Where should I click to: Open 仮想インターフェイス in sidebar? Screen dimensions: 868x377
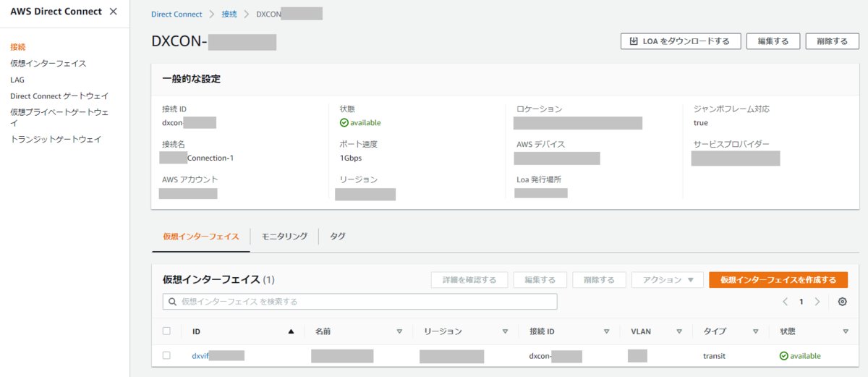coord(48,64)
